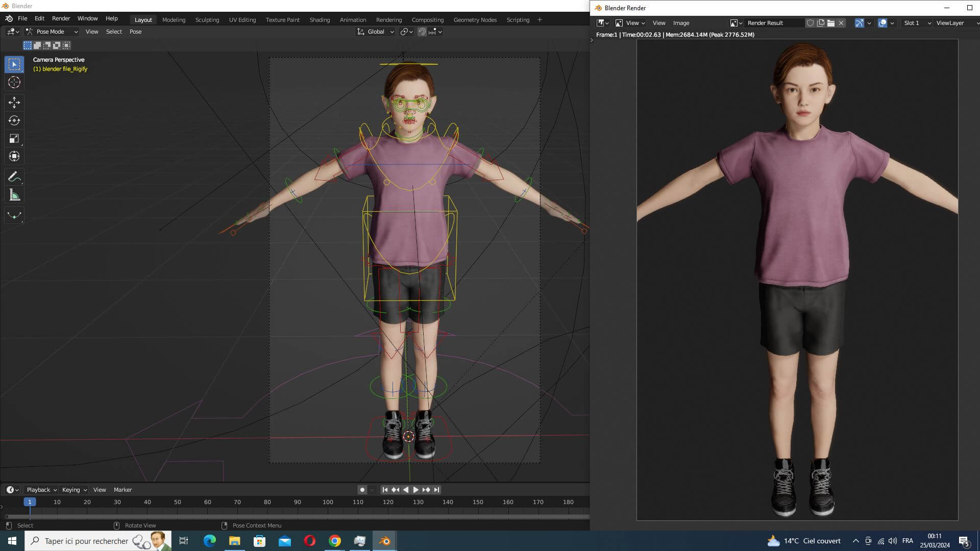
Task: Click the Render Result name field
Action: [x=775, y=23]
